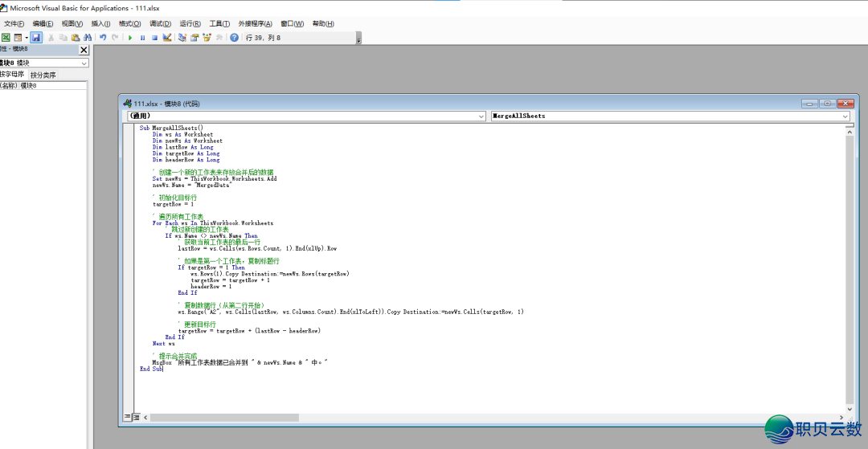Click the '行 39, 列 8' position indicator
Screen dimensions: 868x449
(x=263, y=38)
